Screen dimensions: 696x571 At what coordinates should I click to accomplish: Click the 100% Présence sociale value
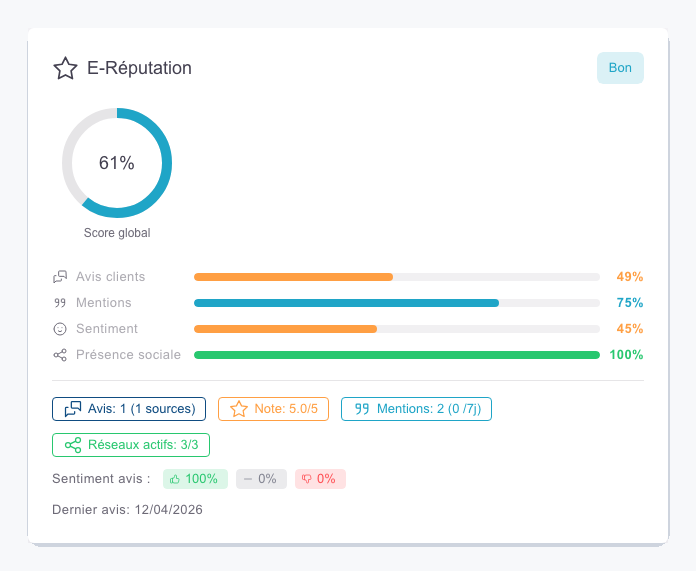pos(626,355)
